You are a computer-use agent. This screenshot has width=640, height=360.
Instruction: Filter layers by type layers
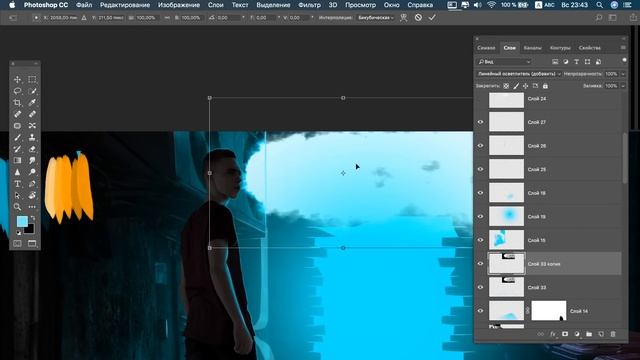[x=576, y=62]
